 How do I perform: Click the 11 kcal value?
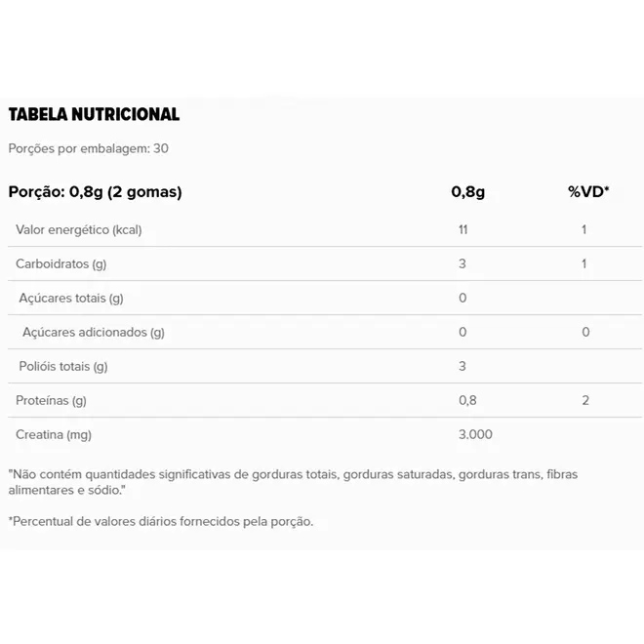tap(463, 229)
